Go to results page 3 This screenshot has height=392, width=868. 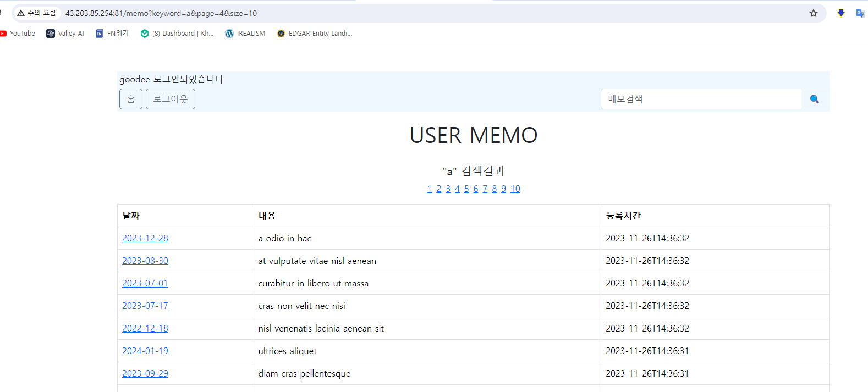pos(448,189)
